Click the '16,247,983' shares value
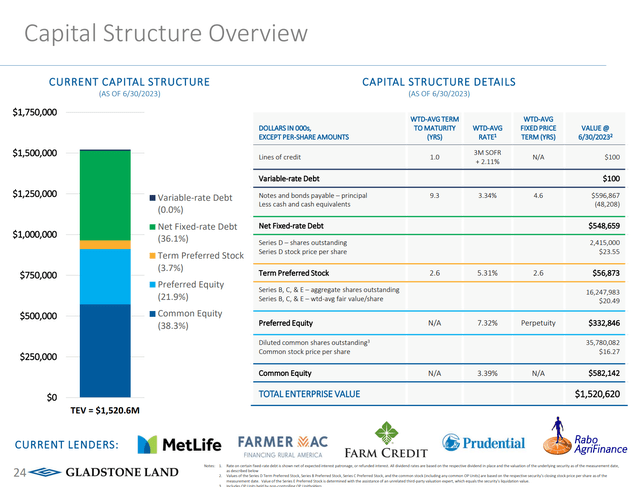640x487 pixels. tap(603, 292)
